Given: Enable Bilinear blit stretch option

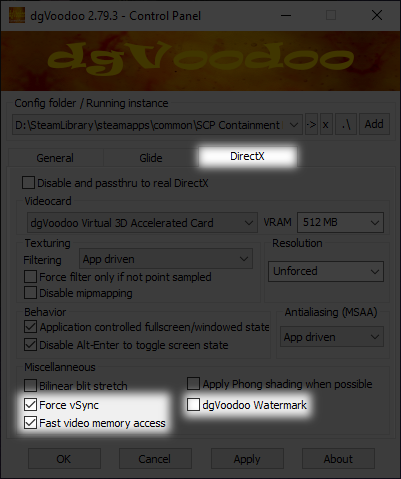Looking at the screenshot, I should pos(30,386).
